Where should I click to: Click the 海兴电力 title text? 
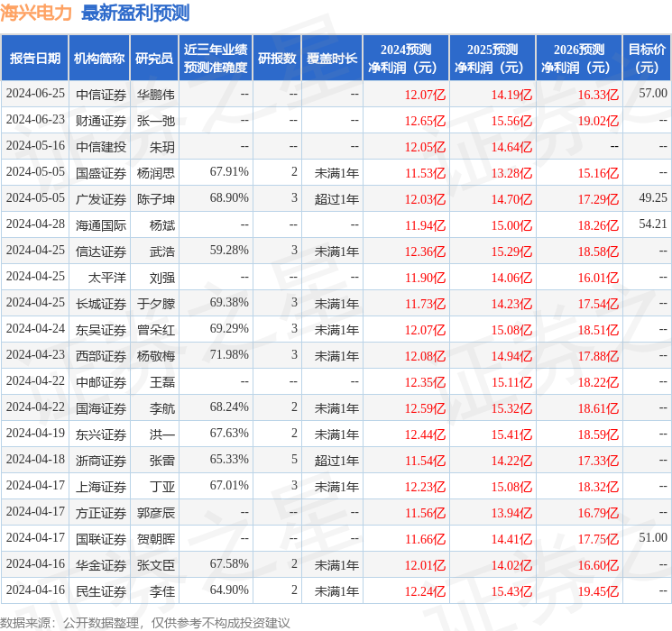click(36, 13)
